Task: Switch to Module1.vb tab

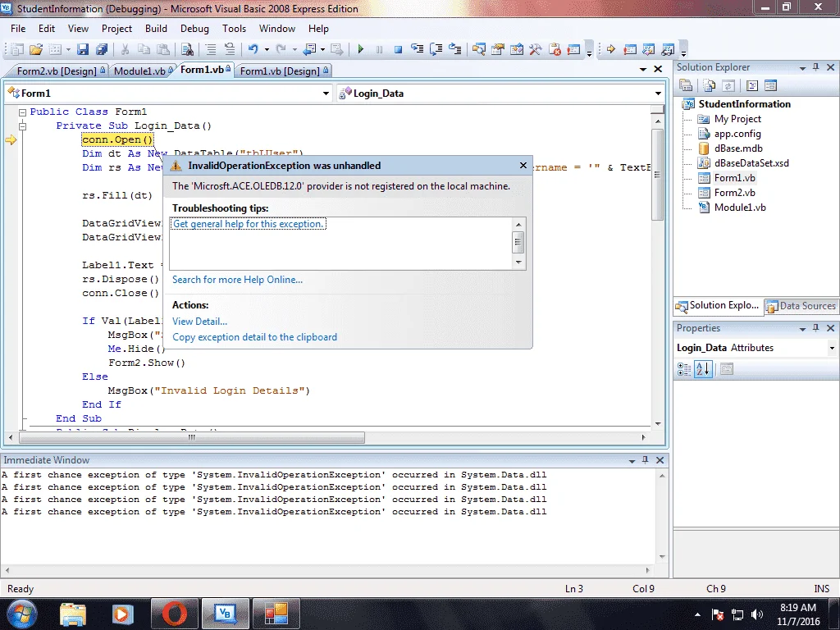Action: 143,71
